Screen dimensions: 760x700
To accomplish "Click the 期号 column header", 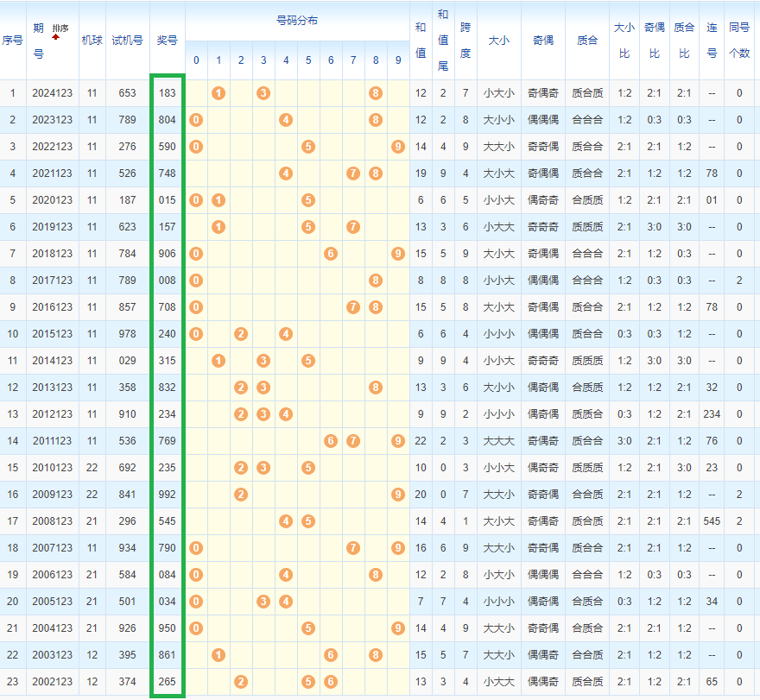I will click(38, 41).
